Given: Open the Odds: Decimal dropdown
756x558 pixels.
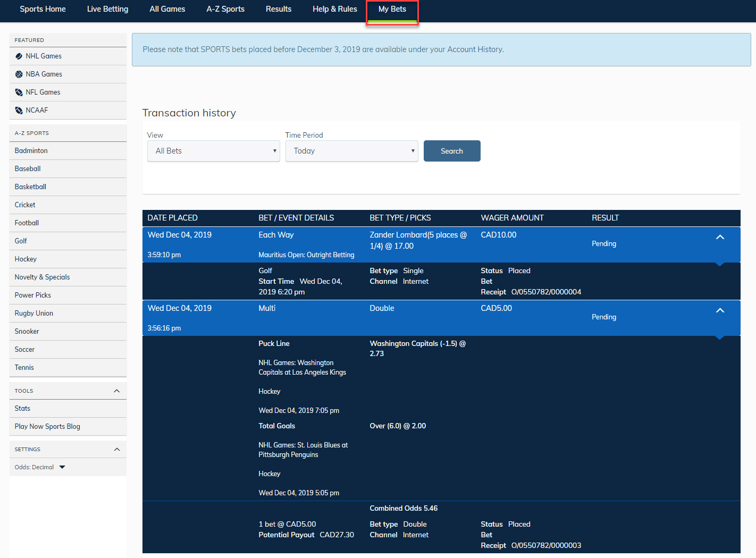Looking at the screenshot, I should 62,467.
